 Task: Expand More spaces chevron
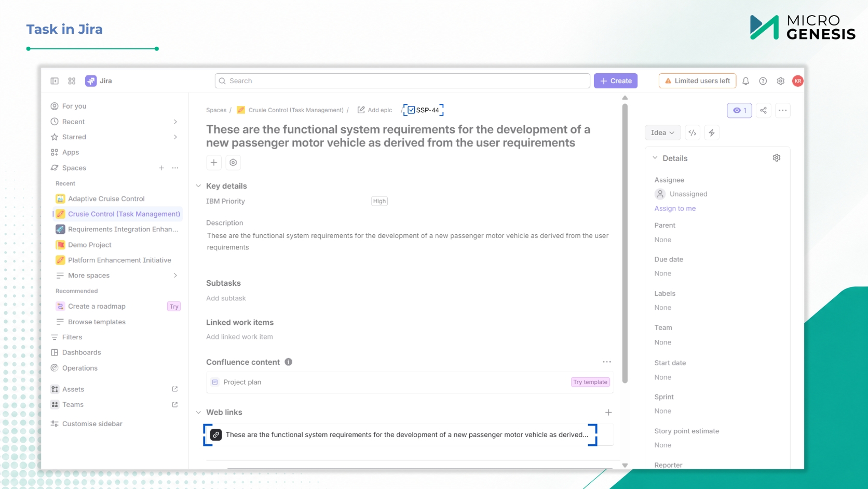point(175,275)
